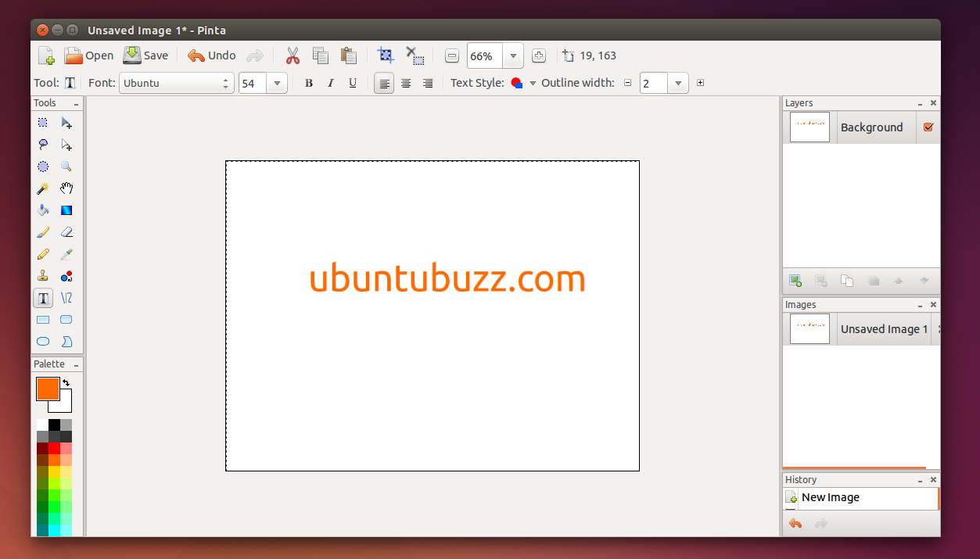
Task: Deselect all via toolbar icon
Action: pyautogui.click(x=415, y=56)
